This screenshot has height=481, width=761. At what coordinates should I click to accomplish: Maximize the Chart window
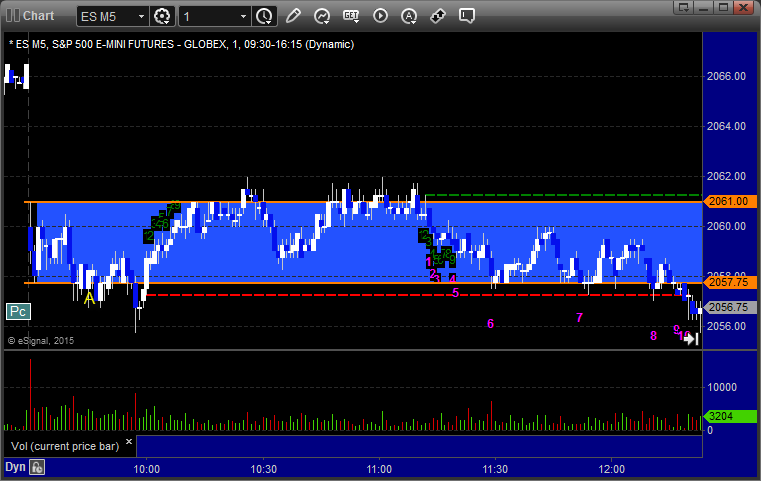pyautogui.click(x=723, y=7)
